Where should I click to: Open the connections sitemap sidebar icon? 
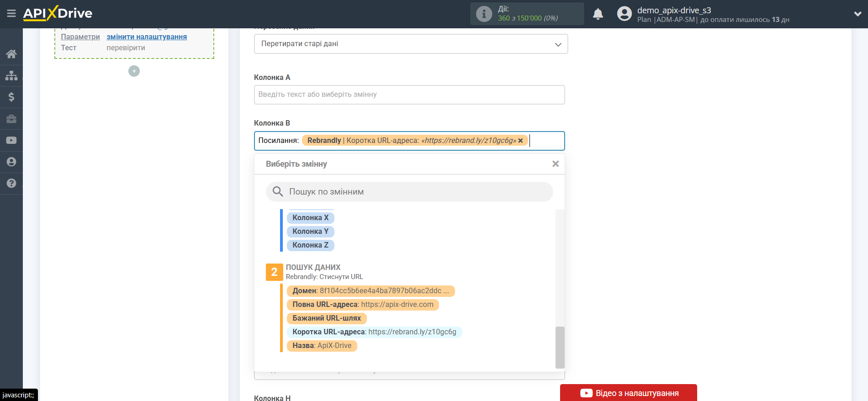coord(11,75)
